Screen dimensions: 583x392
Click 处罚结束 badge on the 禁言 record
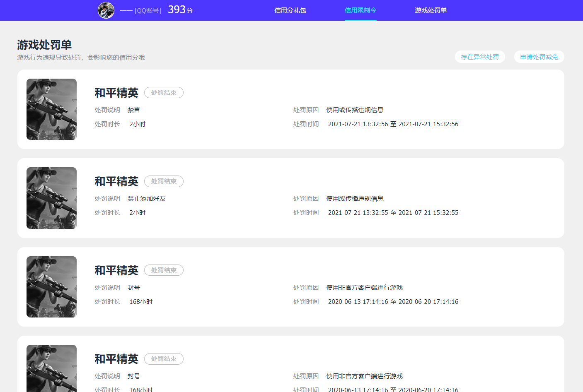(x=164, y=93)
